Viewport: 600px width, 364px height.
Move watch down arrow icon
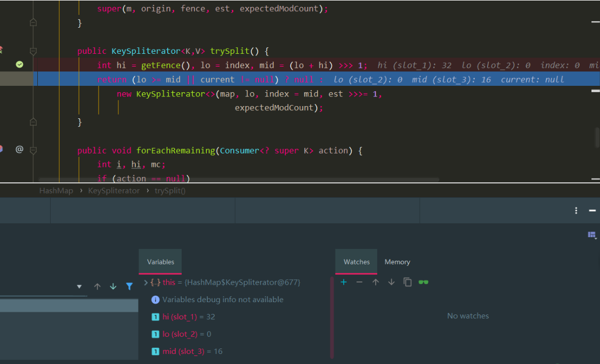[391, 282]
